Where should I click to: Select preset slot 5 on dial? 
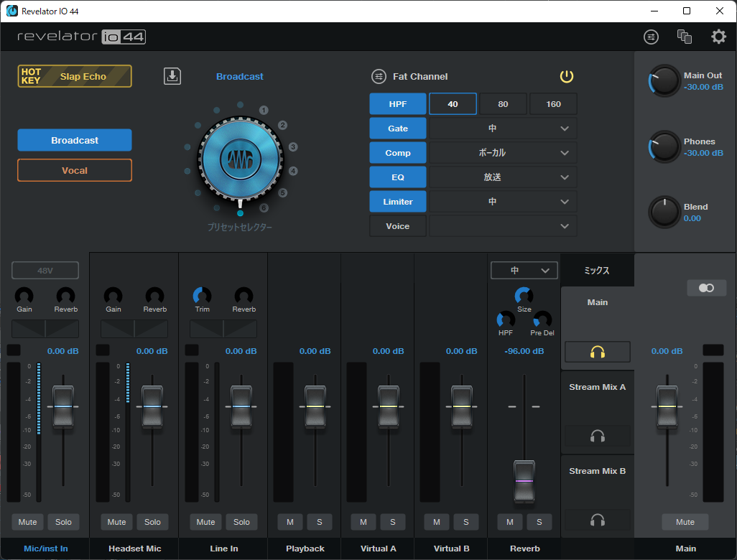click(x=282, y=192)
